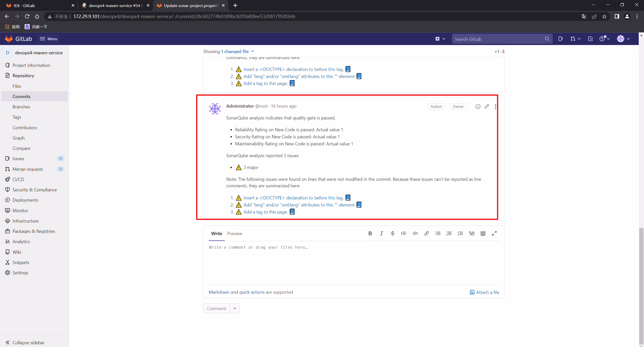This screenshot has width=644, height=347.
Task: Apply bold text formatting
Action: pyautogui.click(x=370, y=234)
